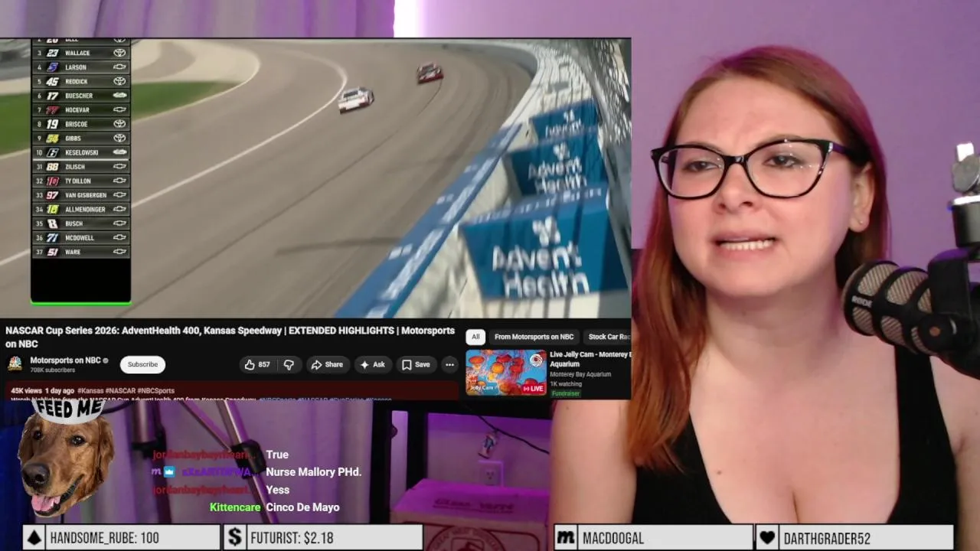Click the #NASCAR hashtag in description
The image size is (980, 551).
[121, 391]
